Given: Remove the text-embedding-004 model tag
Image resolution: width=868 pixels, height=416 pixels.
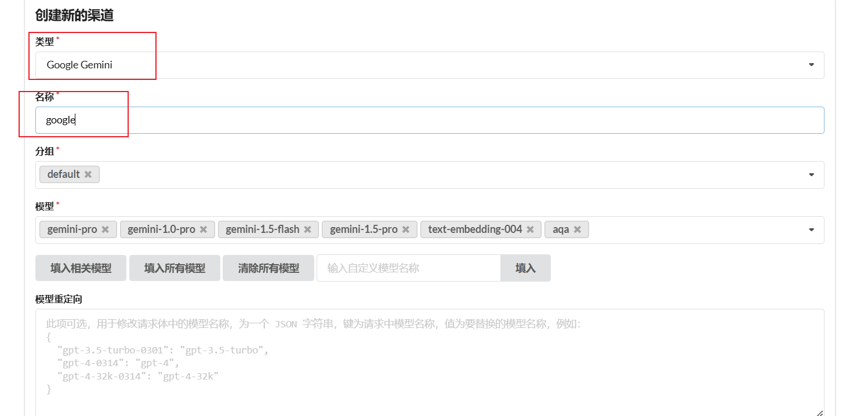Looking at the screenshot, I should (x=530, y=229).
